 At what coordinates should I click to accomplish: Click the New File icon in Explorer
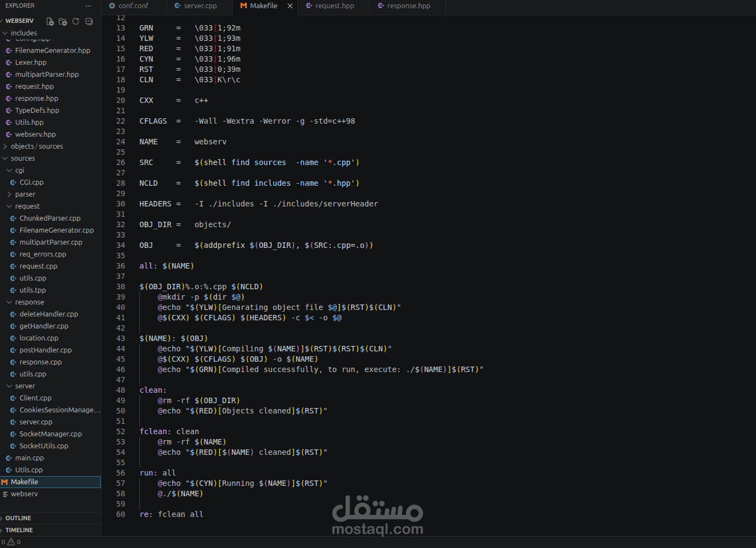(x=50, y=21)
